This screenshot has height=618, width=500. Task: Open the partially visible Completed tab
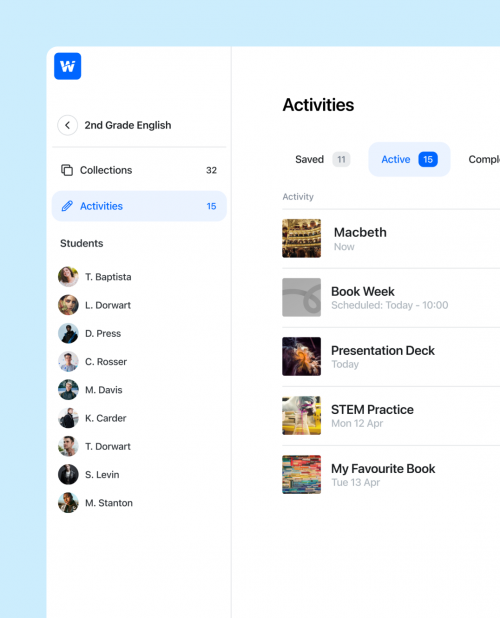click(484, 159)
